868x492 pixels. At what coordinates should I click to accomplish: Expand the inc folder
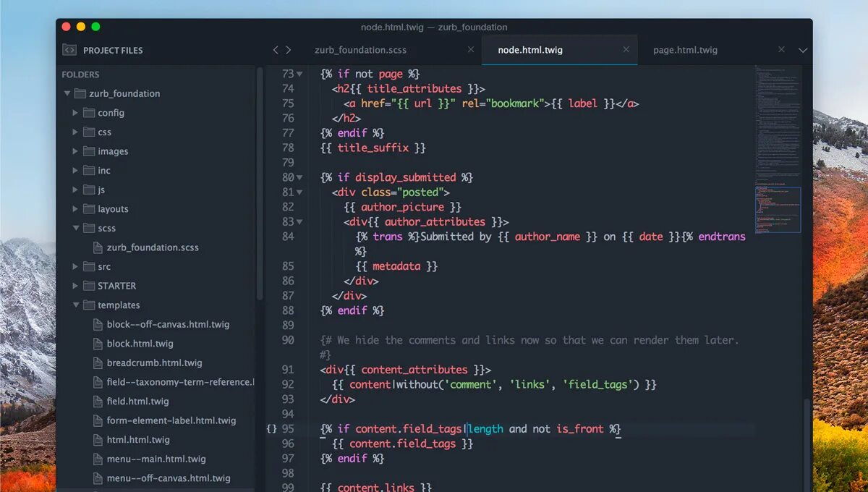click(75, 170)
